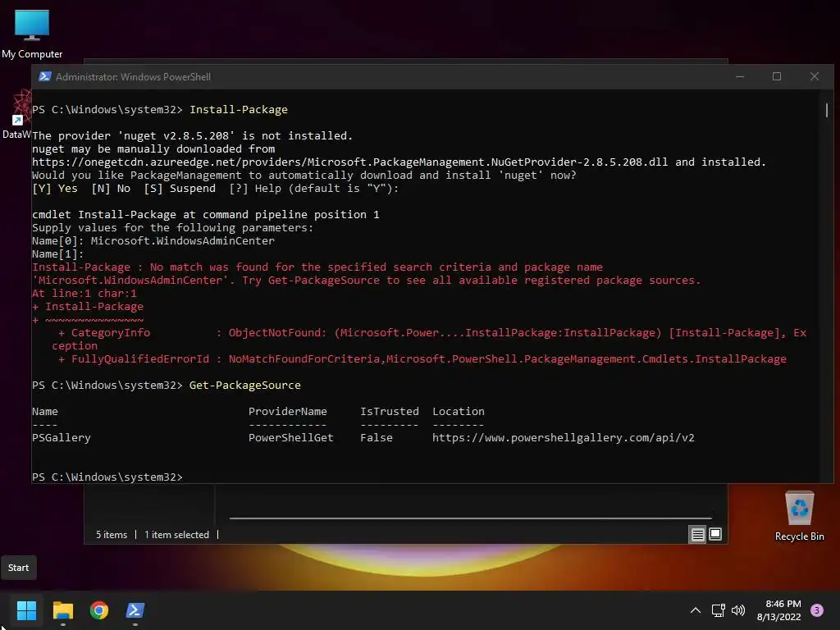Click the onegetcdn.azureedge.net URL text
The width and height of the screenshot is (840, 630).
(349, 162)
